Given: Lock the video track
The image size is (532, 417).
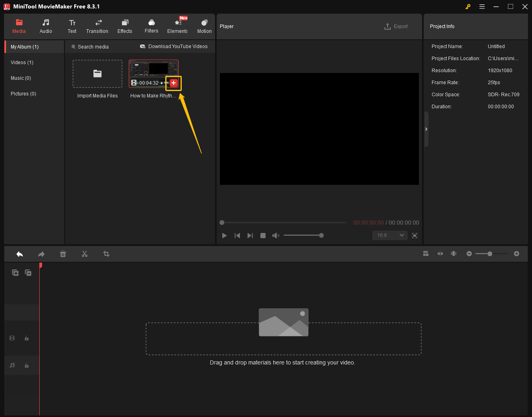Looking at the screenshot, I should coord(26,338).
